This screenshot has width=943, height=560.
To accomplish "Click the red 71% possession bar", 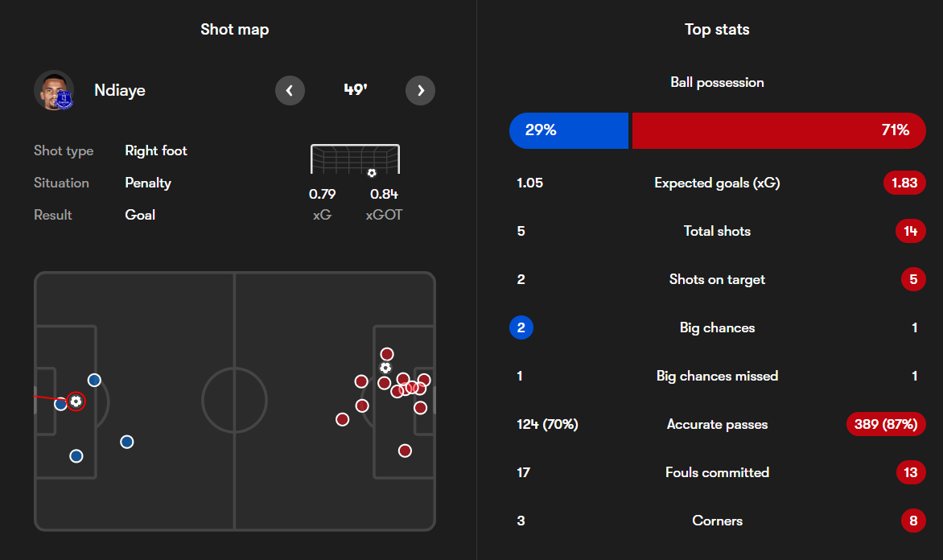I will pos(779,130).
